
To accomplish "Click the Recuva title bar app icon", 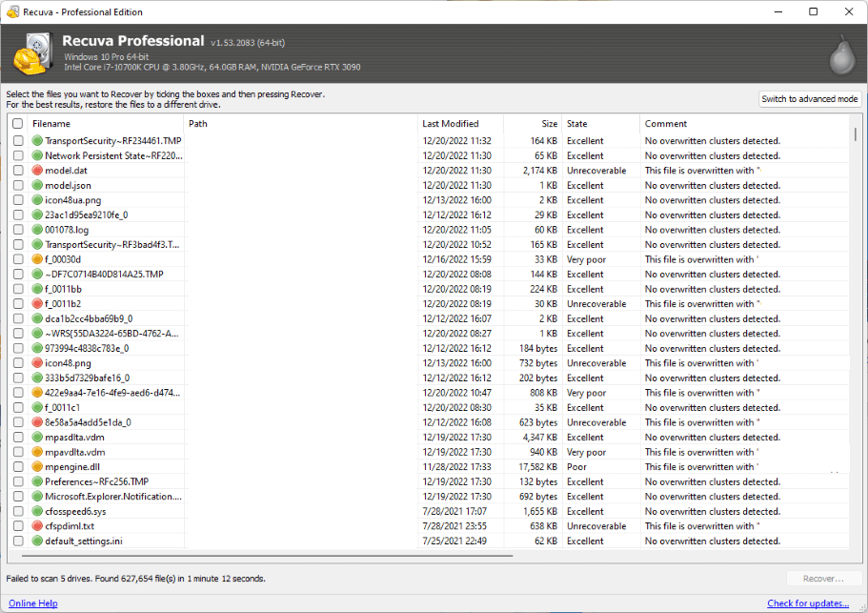I will [x=13, y=11].
